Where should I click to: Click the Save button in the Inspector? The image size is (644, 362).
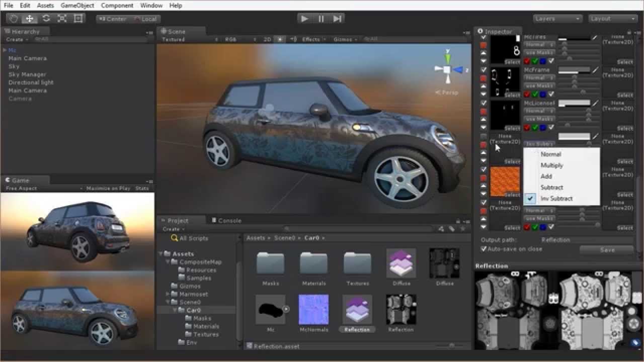607,250
